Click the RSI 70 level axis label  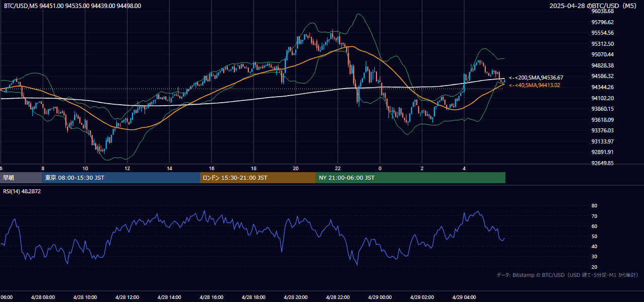click(594, 216)
